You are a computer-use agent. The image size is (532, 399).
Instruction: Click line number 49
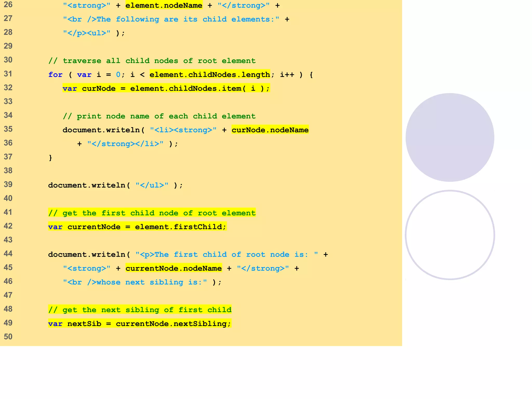(x=8, y=323)
